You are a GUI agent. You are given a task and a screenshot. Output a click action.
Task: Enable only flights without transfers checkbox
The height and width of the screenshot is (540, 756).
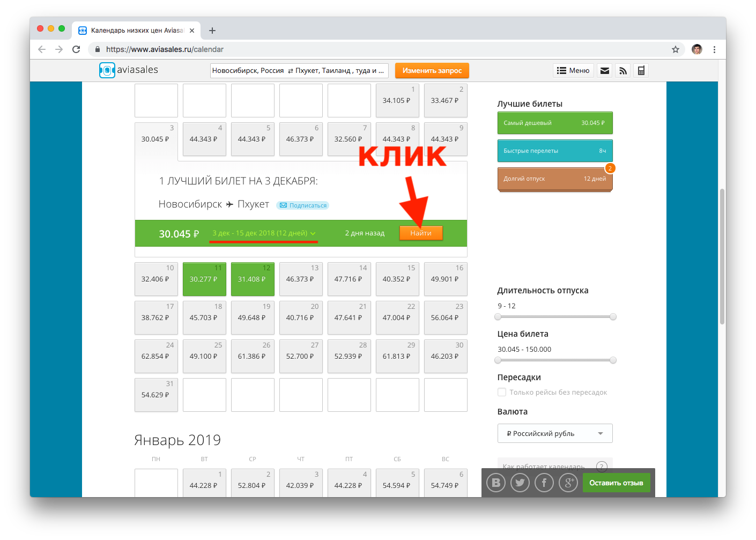pyautogui.click(x=502, y=392)
